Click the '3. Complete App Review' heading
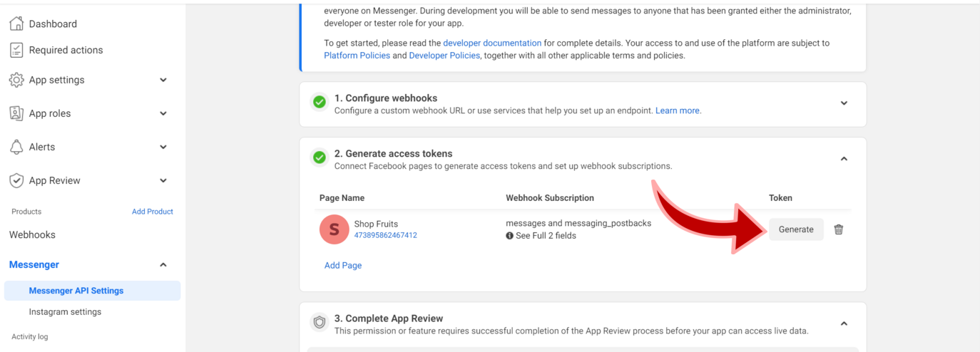The width and height of the screenshot is (980, 352). pyautogui.click(x=389, y=319)
